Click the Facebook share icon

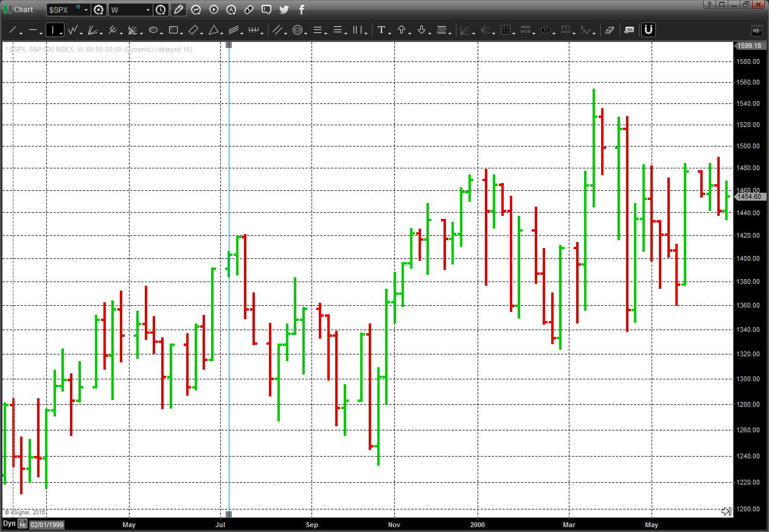(x=301, y=10)
